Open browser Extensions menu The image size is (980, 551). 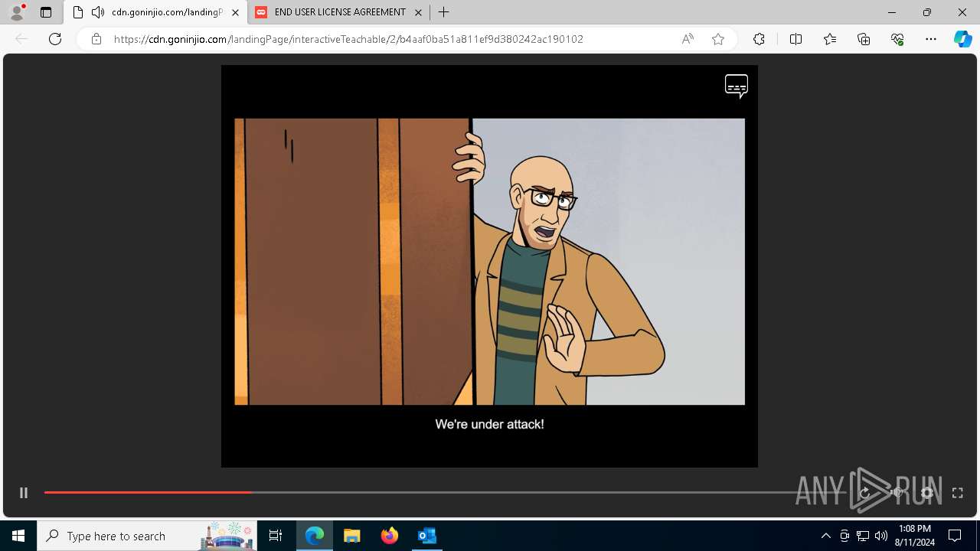click(x=759, y=39)
